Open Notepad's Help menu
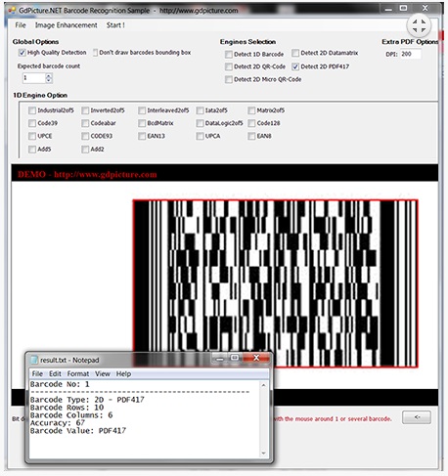This screenshot has width=448, height=476. [123, 373]
